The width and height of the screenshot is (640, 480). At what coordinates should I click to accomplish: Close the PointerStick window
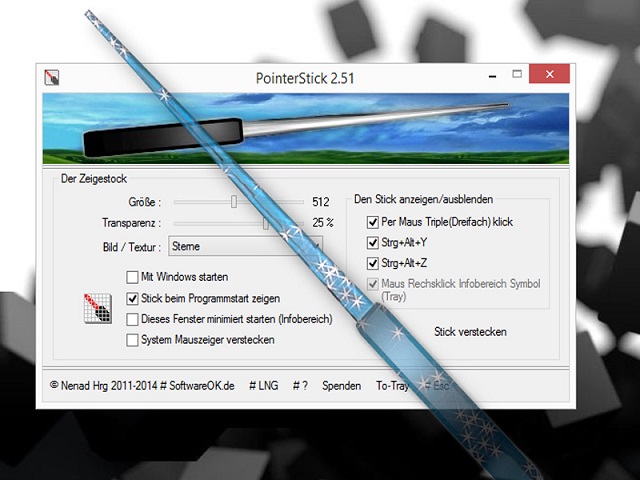click(x=549, y=74)
